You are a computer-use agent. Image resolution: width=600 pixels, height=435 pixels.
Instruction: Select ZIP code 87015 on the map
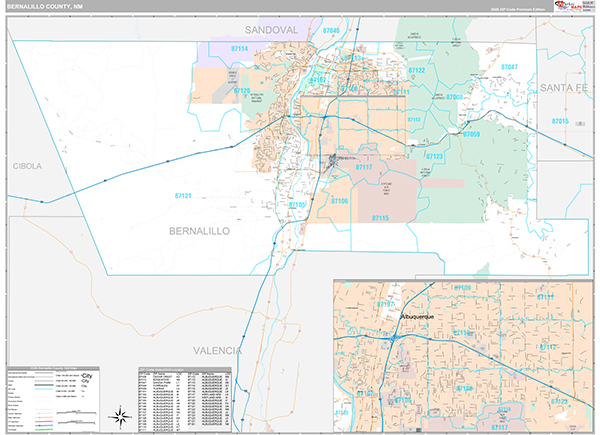(560, 121)
